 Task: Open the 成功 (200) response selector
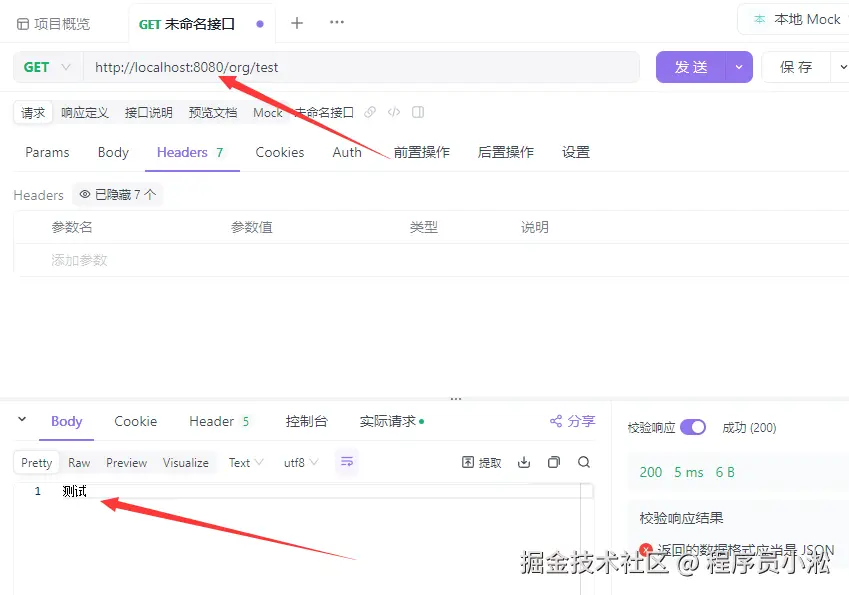(x=749, y=428)
